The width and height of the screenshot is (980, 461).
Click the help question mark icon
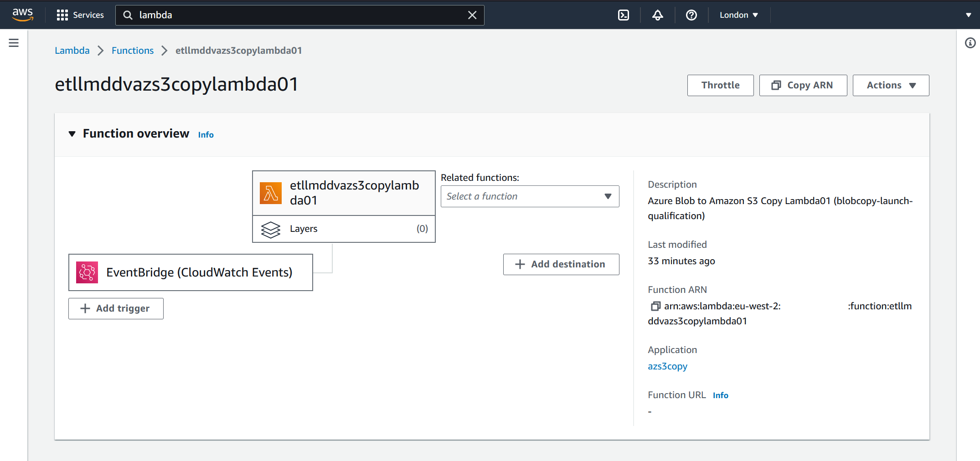click(x=691, y=15)
